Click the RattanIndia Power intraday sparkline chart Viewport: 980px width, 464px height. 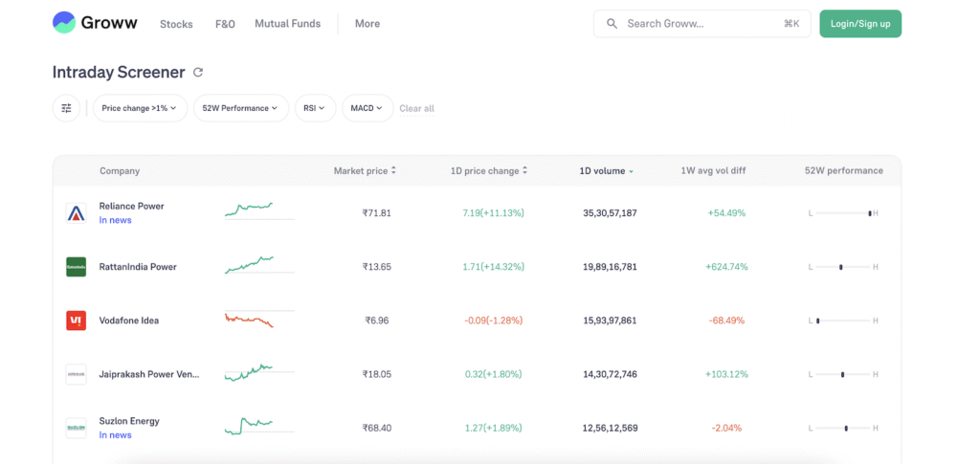coord(259,265)
